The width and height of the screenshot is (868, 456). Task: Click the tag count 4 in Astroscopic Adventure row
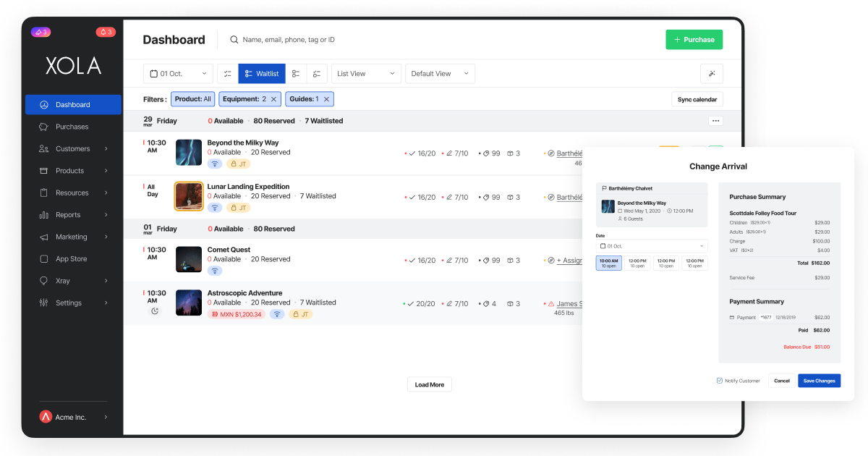pyautogui.click(x=490, y=304)
